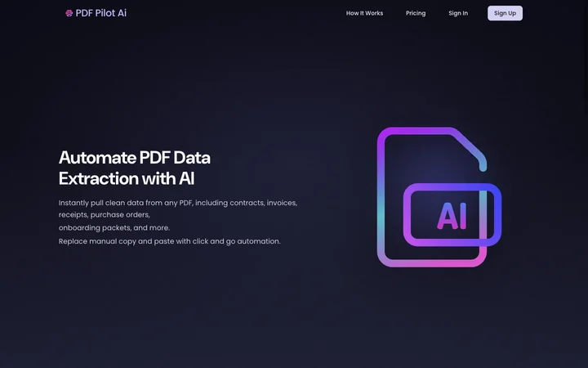Click the headline "Automate PDF Data Extraction with AI"

[x=135, y=168]
